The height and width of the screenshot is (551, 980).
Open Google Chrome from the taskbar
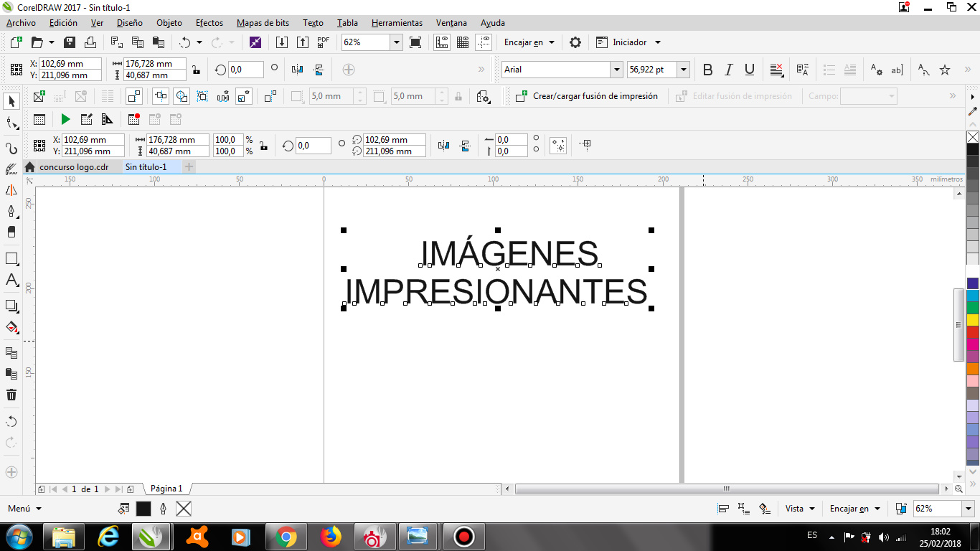pos(286,537)
